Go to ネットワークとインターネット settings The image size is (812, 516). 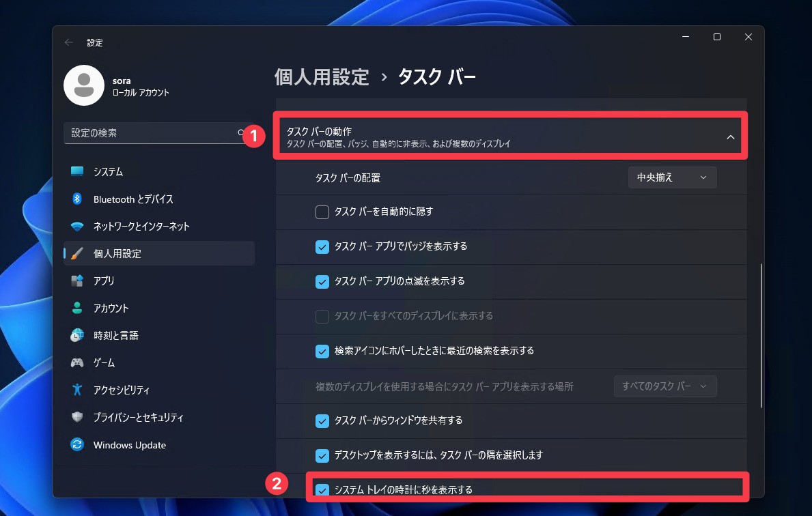click(159, 226)
